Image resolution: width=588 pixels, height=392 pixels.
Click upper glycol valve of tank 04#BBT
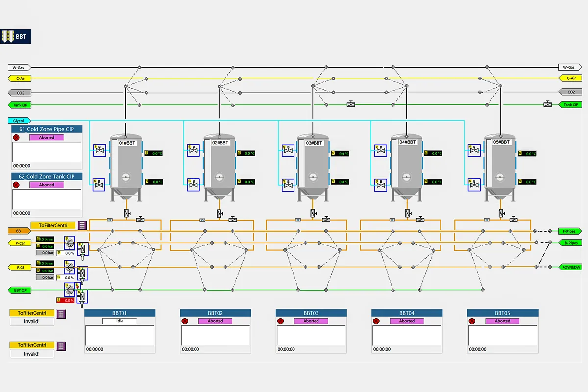[x=381, y=150]
